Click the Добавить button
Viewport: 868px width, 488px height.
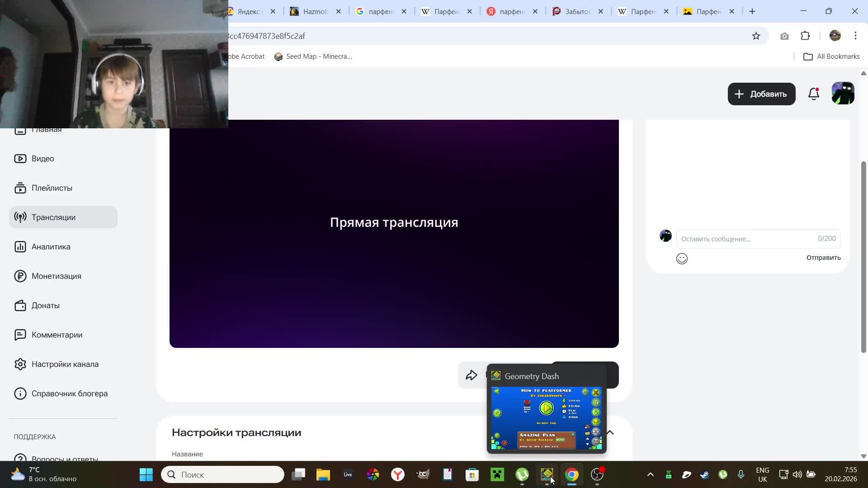pos(761,94)
